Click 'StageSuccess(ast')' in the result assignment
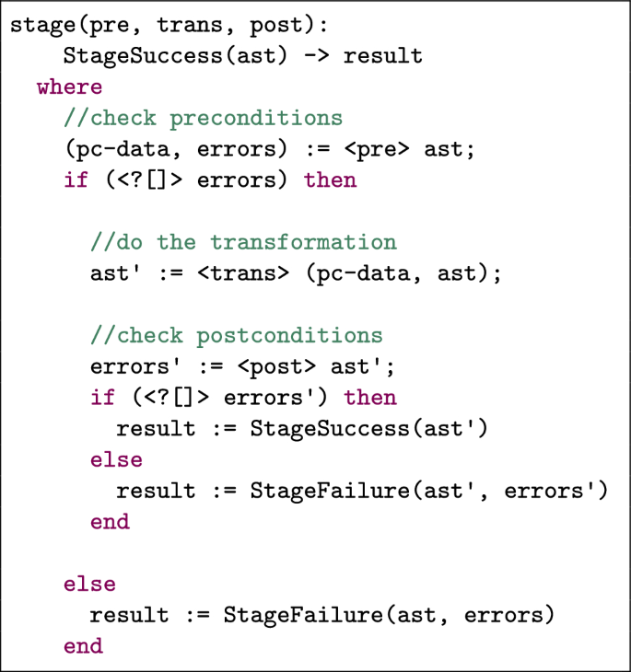The image size is (631, 672). coord(368,429)
